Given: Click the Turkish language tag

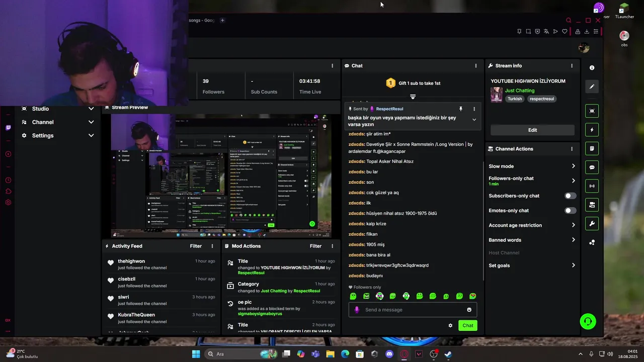Looking at the screenshot, I should click(x=515, y=99).
